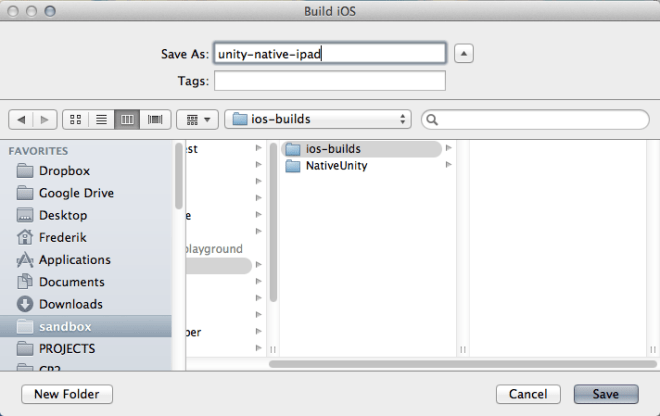This screenshot has width=660, height=416.
Task: Click the Desktop icon in sidebar
Action: point(25,215)
